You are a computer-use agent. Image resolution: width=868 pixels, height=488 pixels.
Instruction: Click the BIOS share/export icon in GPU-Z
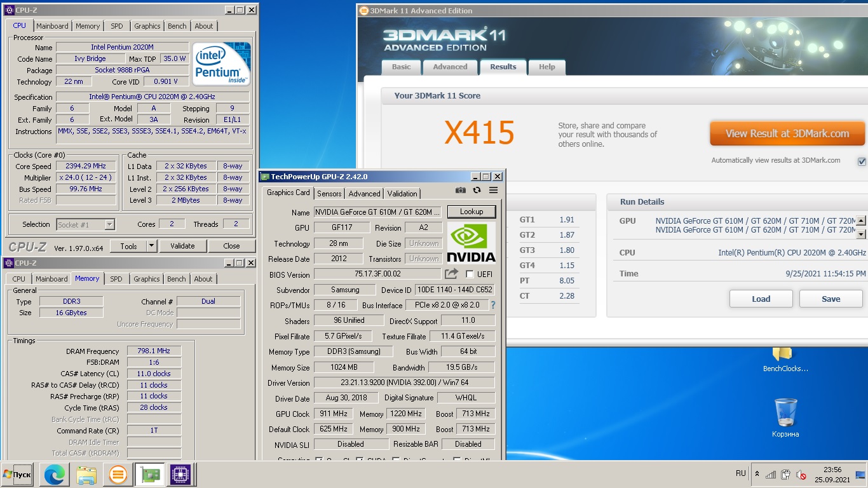tap(451, 274)
